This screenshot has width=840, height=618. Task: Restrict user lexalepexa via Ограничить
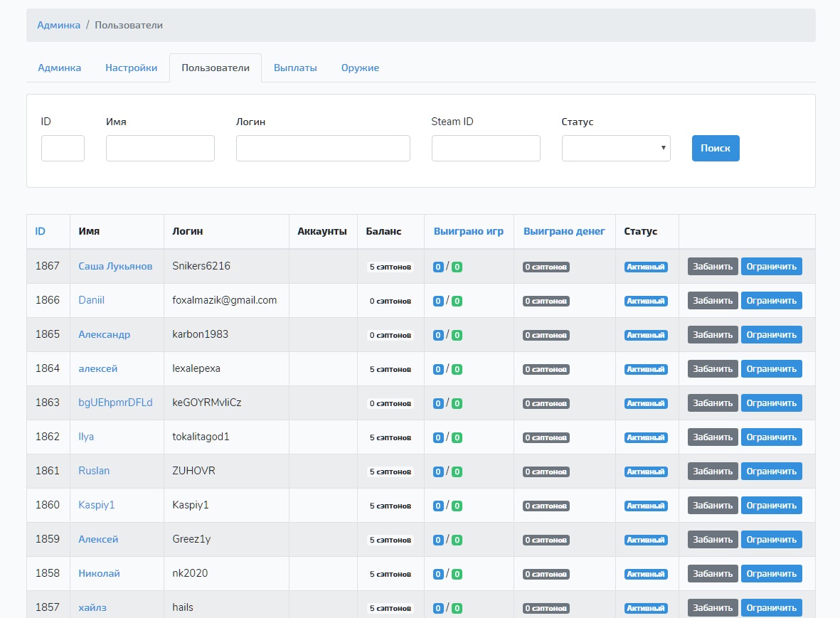point(772,369)
